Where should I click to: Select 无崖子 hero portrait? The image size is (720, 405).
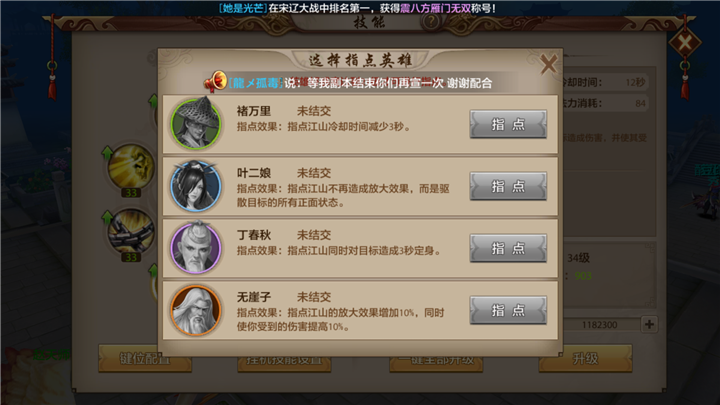click(196, 310)
